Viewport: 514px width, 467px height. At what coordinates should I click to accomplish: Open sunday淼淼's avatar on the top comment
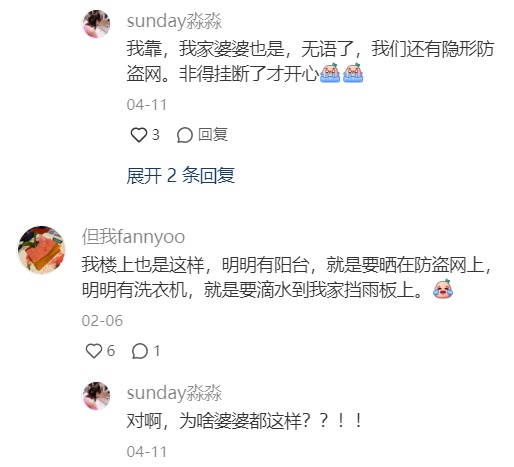pyautogui.click(x=96, y=24)
